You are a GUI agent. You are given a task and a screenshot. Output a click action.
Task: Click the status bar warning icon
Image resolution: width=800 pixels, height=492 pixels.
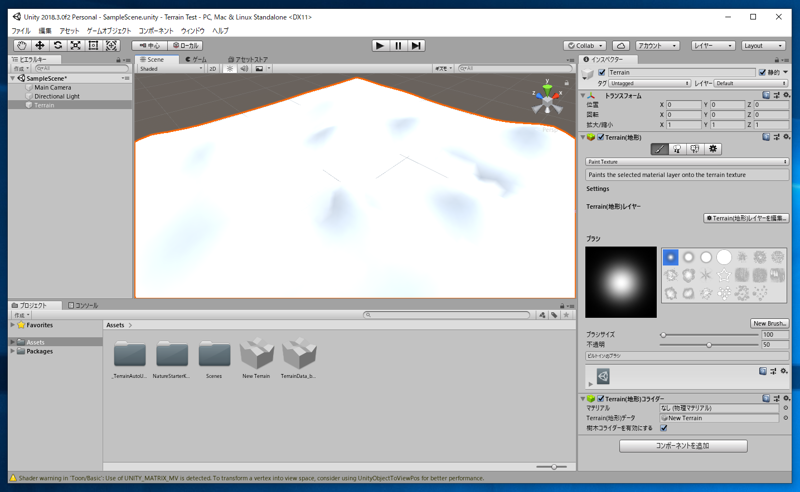(x=13, y=478)
